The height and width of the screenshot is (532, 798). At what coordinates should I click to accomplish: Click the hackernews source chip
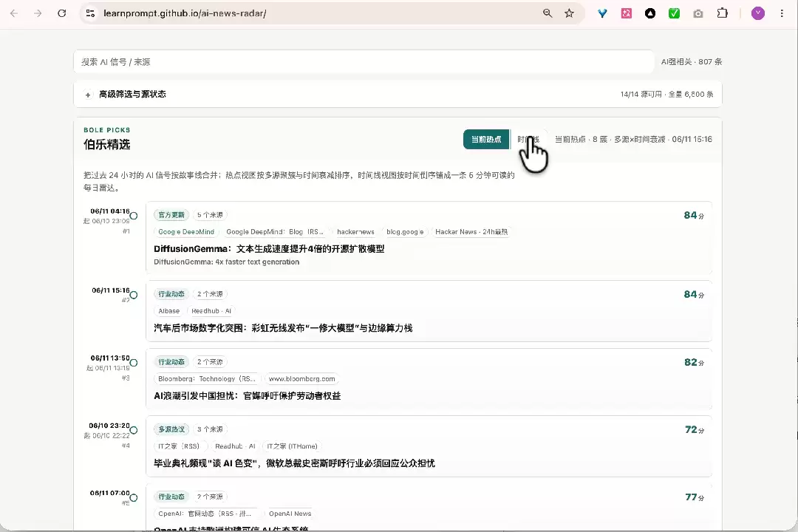click(355, 231)
